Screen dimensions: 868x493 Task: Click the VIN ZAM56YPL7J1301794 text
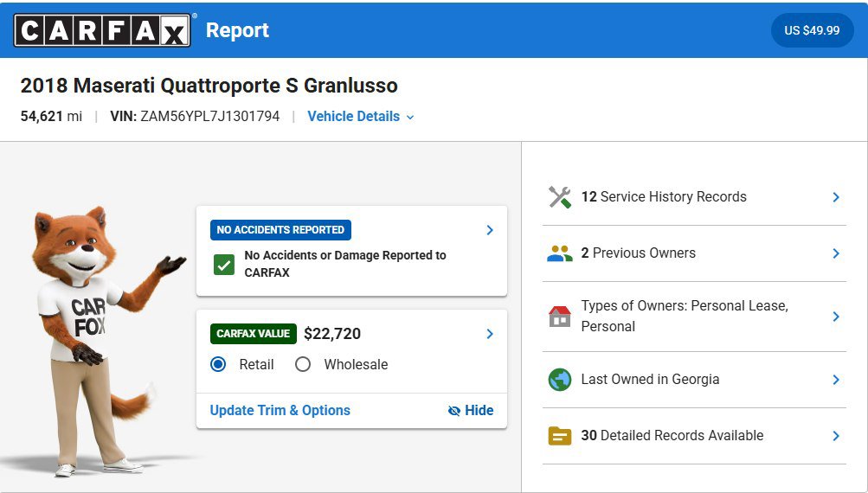coord(195,116)
